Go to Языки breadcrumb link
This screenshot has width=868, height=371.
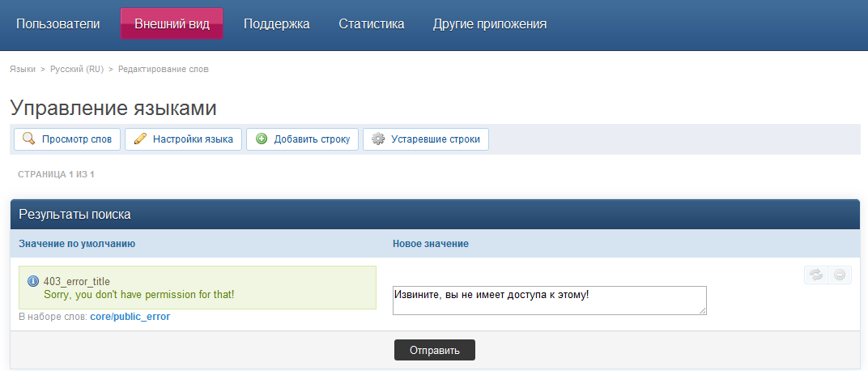click(23, 69)
